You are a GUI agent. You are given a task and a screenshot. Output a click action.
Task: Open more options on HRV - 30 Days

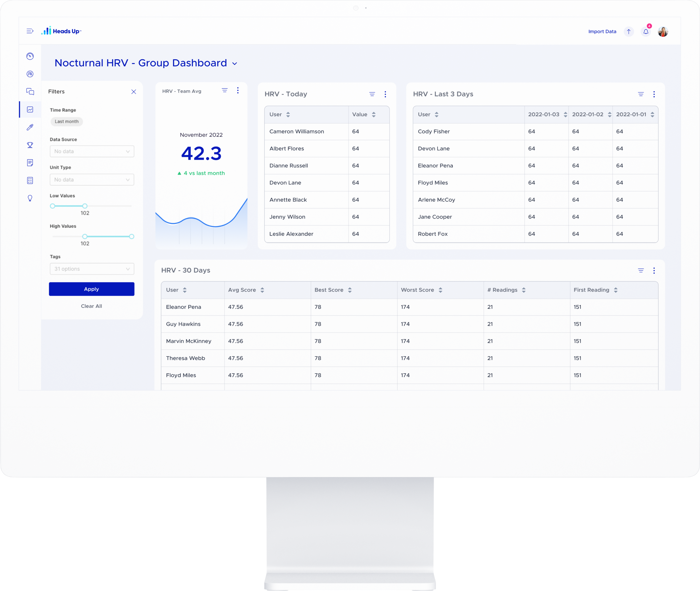654,270
